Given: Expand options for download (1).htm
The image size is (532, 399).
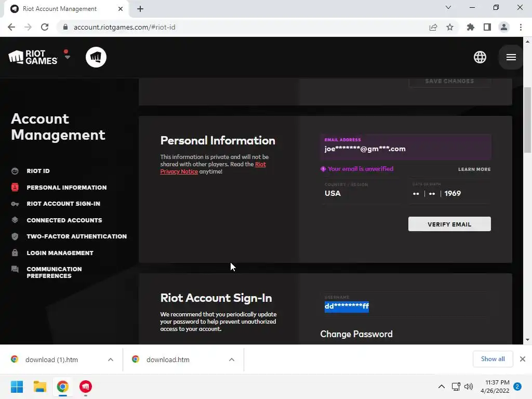Looking at the screenshot, I should (111, 360).
